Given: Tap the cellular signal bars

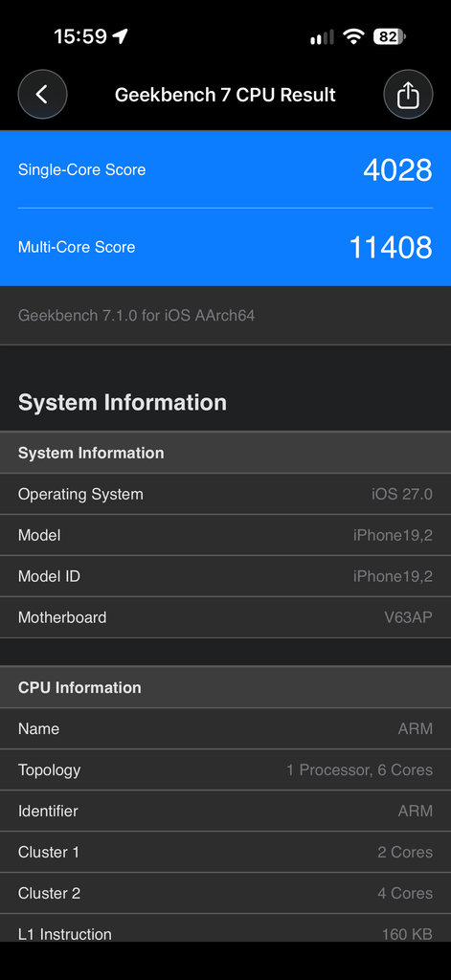Looking at the screenshot, I should (x=322, y=37).
